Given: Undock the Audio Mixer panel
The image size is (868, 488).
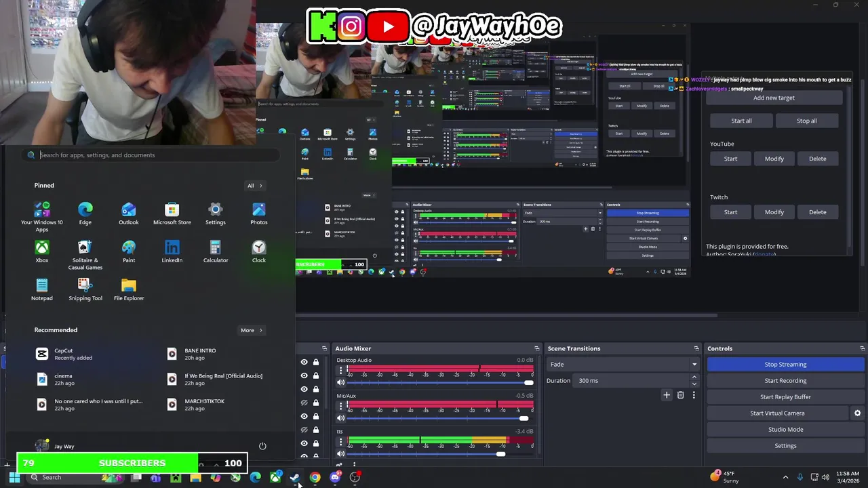Looking at the screenshot, I should 537,348.
